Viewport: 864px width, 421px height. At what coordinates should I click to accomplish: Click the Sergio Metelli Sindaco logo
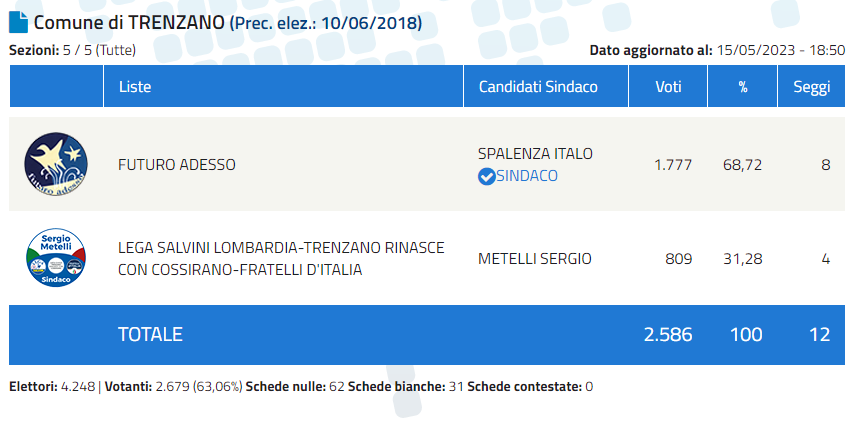(x=56, y=258)
